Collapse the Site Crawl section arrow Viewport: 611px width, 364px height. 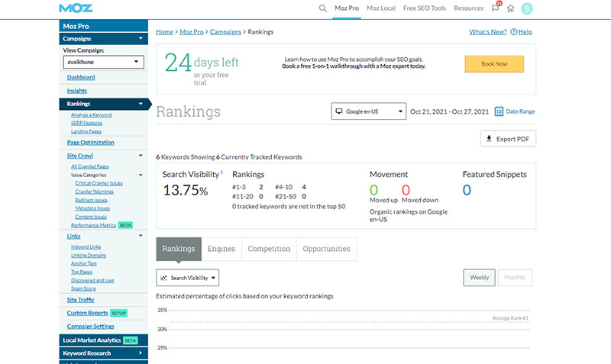point(141,156)
